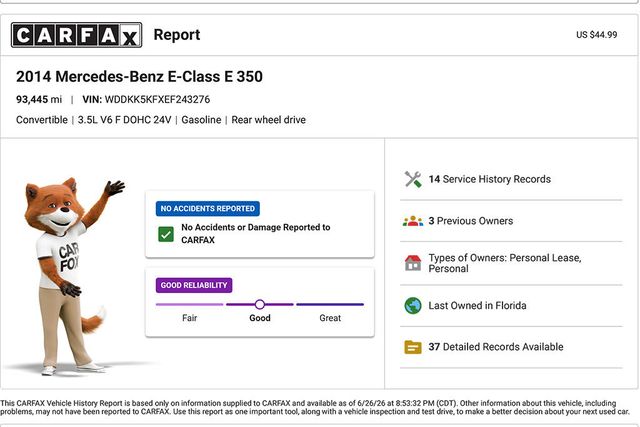This screenshot has height=427, width=640.
Task: Click the 'Gasoline' fuel type text
Action: (201, 120)
